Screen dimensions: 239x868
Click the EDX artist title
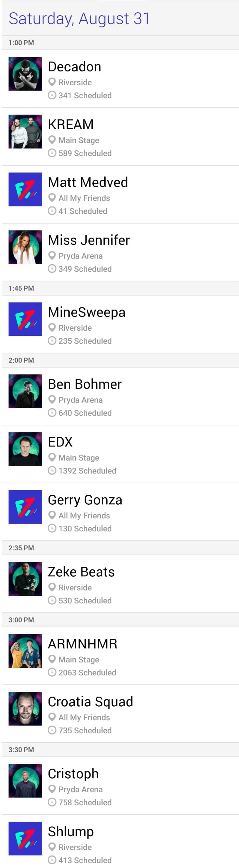coord(60,442)
